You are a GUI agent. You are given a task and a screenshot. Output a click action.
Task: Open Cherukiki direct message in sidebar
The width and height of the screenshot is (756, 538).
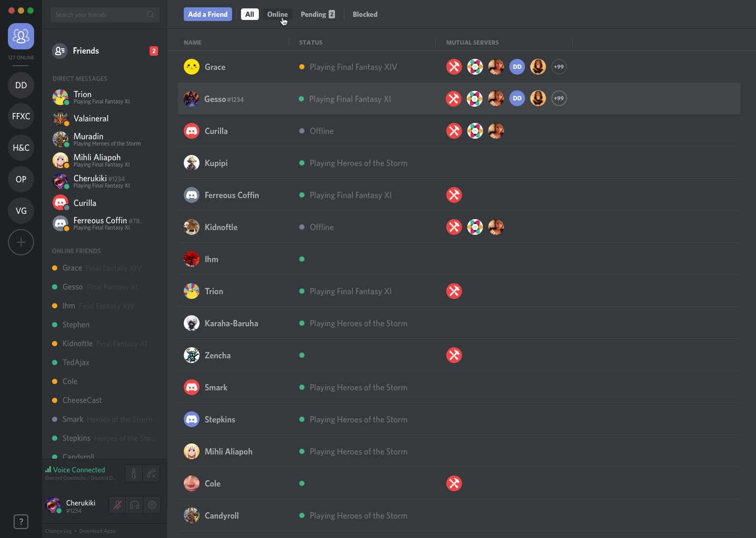coord(105,181)
